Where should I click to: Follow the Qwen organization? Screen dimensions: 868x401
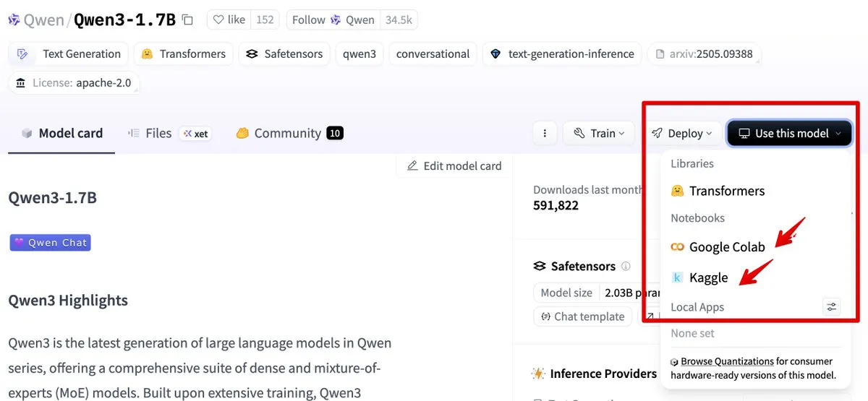coord(333,20)
